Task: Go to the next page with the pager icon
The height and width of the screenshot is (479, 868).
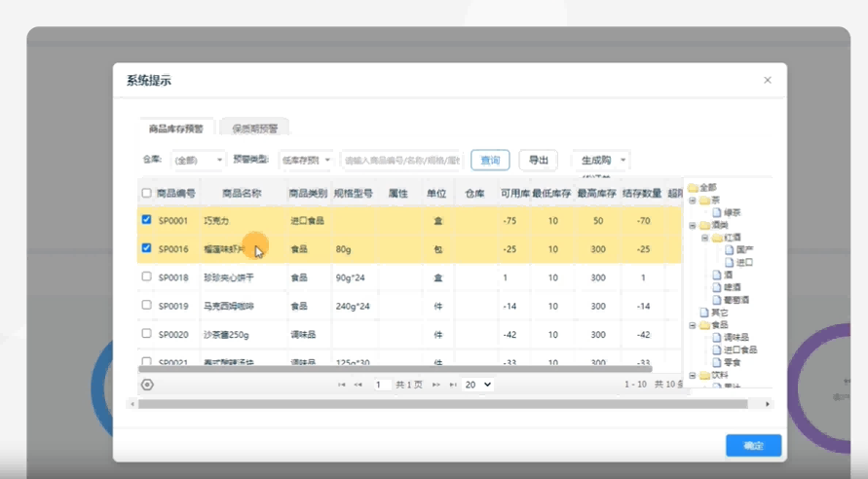Action: tap(436, 385)
